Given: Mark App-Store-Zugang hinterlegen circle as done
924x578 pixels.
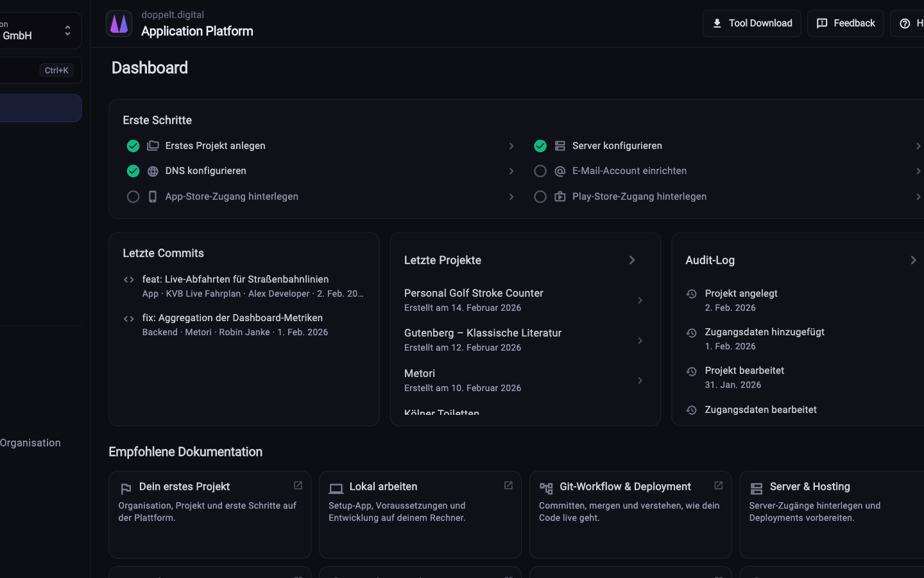Looking at the screenshot, I should pyautogui.click(x=133, y=197).
